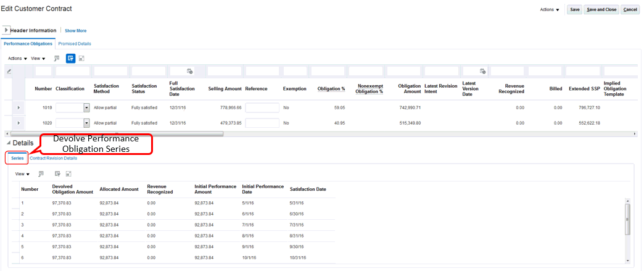Click Selling Amount column header
The image size is (644, 271).
225,89
